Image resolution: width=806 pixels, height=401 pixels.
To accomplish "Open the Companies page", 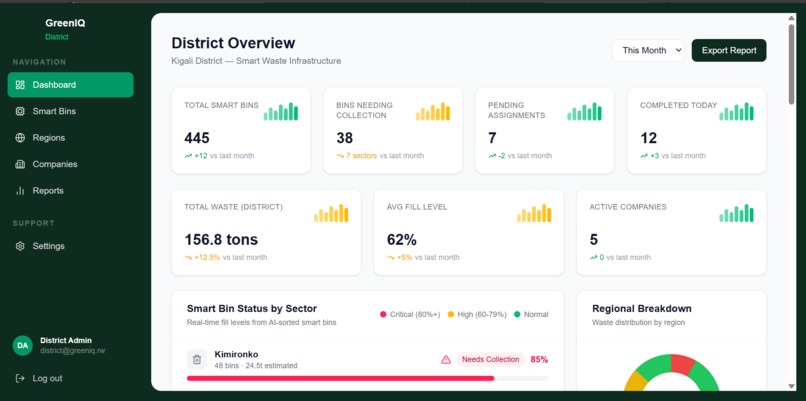I will 70,164.
